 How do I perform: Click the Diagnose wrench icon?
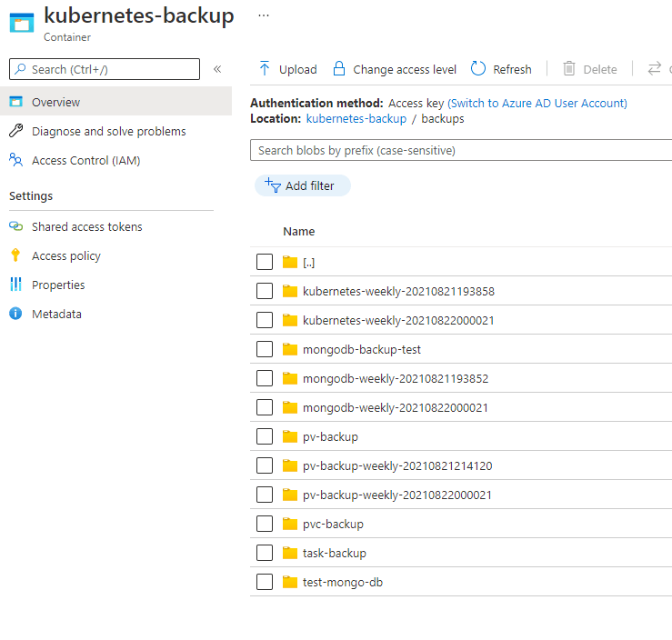15,131
